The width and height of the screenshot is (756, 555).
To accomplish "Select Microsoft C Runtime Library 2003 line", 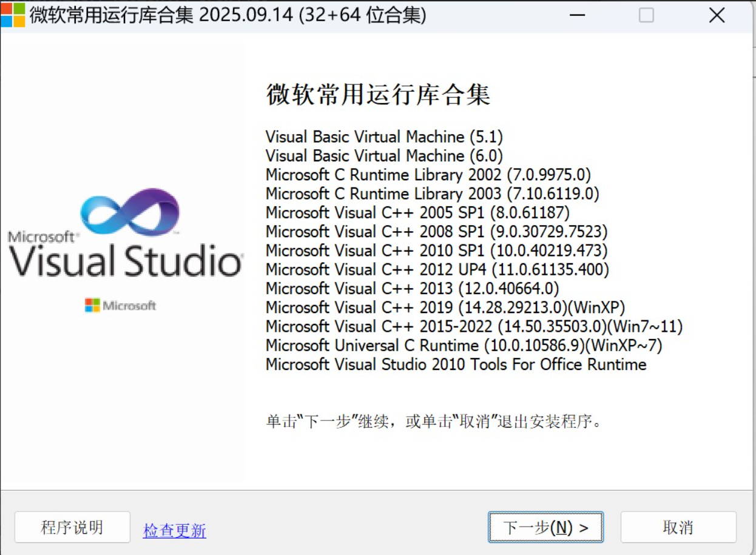I will click(x=433, y=193).
